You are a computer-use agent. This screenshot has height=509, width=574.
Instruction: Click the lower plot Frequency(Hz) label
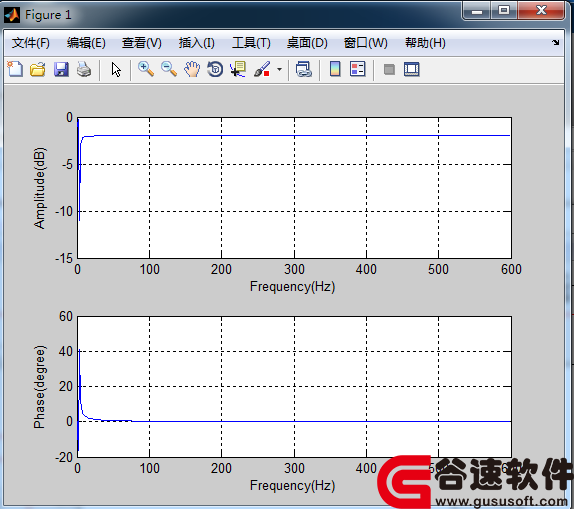tap(292, 486)
